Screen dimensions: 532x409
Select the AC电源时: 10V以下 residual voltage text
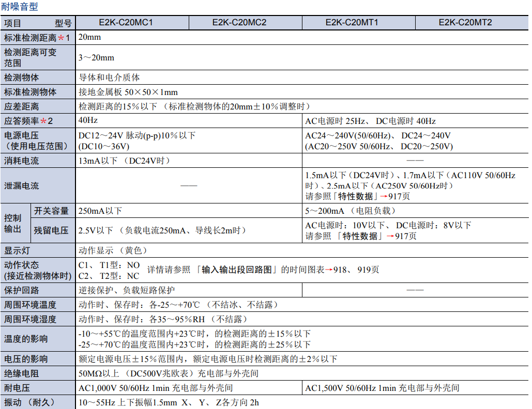(x=345, y=225)
